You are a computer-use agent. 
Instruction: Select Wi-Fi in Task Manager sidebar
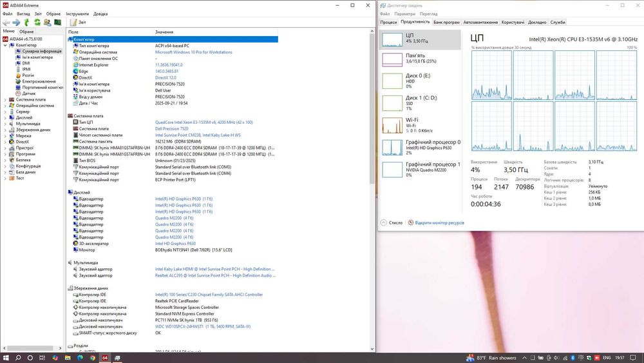pos(420,125)
